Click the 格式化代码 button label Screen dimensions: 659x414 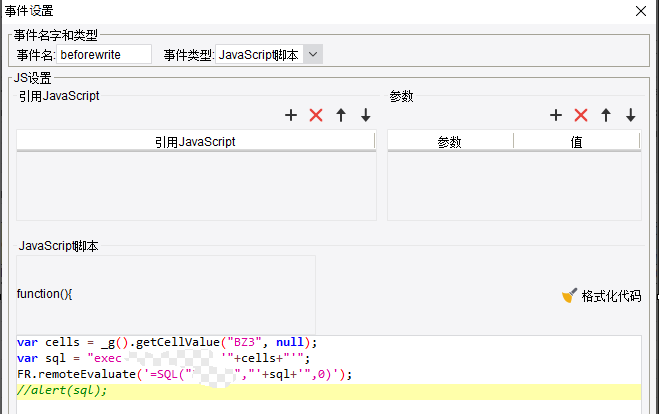(611, 296)
